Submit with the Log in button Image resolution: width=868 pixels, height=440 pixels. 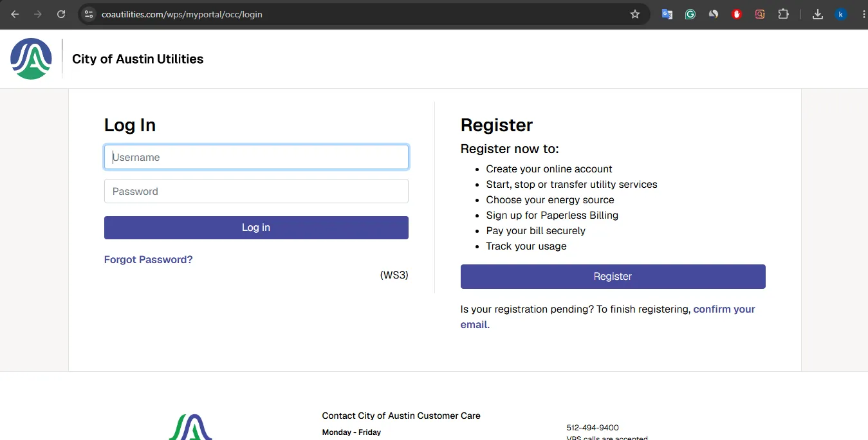tap(256, 228)
